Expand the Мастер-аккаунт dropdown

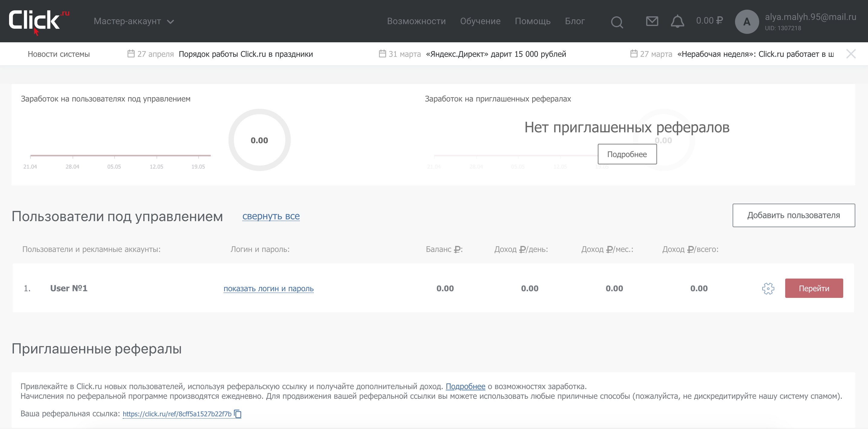134,21
